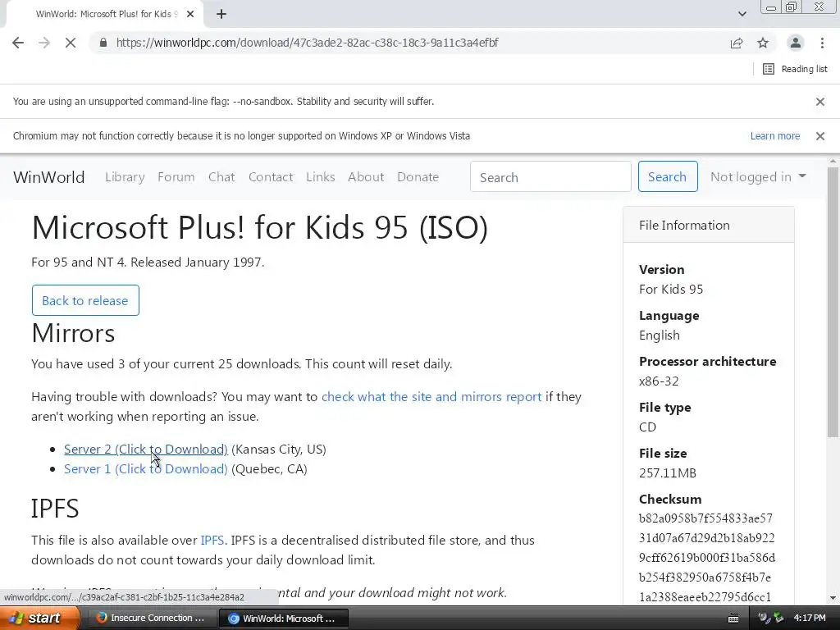Open the Chat menu item

click(221, 177)
